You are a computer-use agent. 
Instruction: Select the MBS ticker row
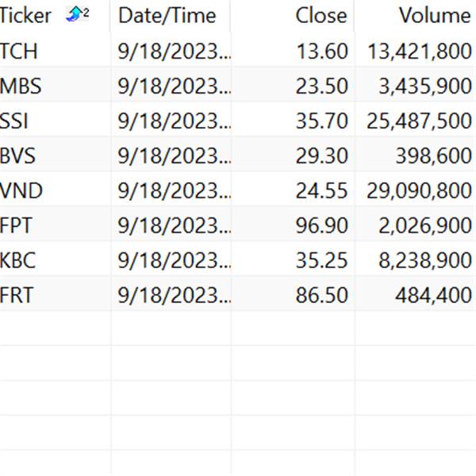click(21, 86)
